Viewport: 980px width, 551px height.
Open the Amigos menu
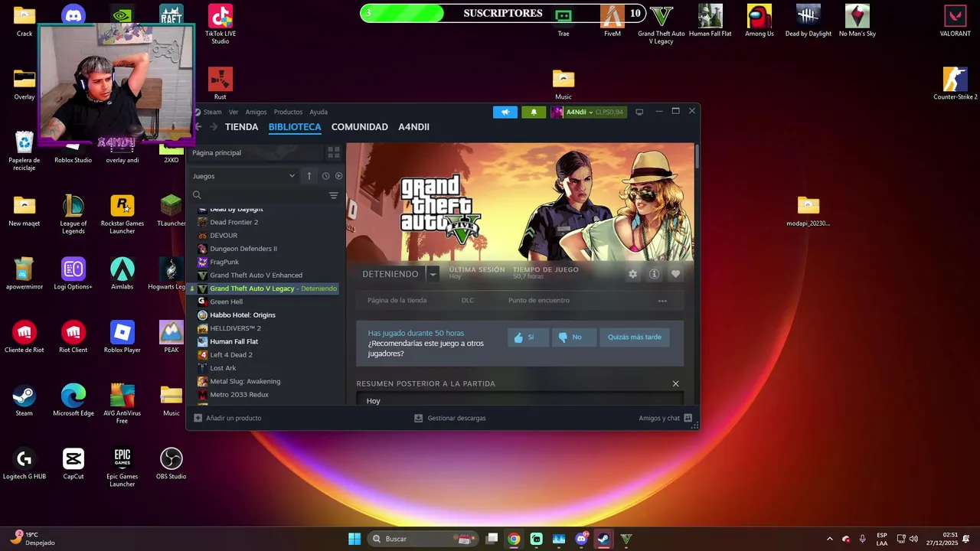[x=256, y=112]
